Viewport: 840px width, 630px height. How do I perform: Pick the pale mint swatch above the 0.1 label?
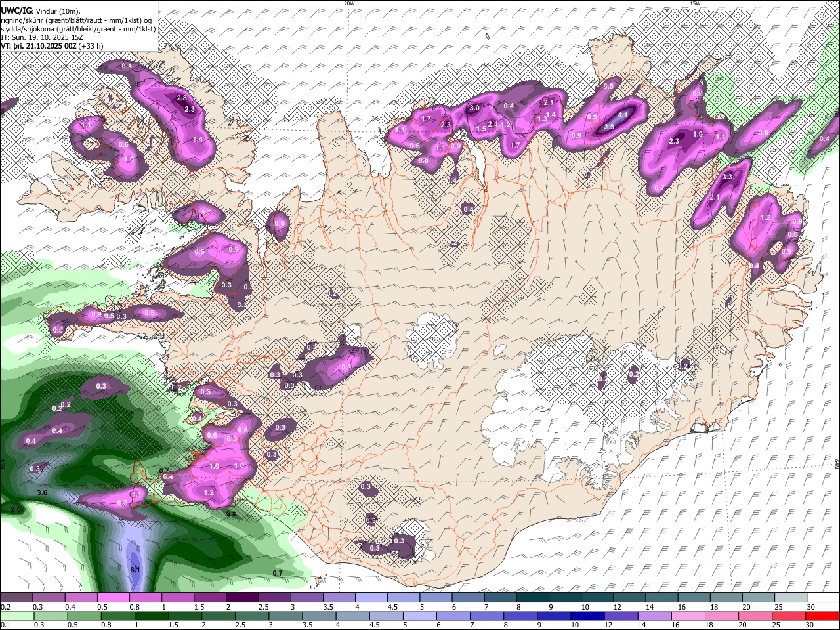[x=17, y=616]
